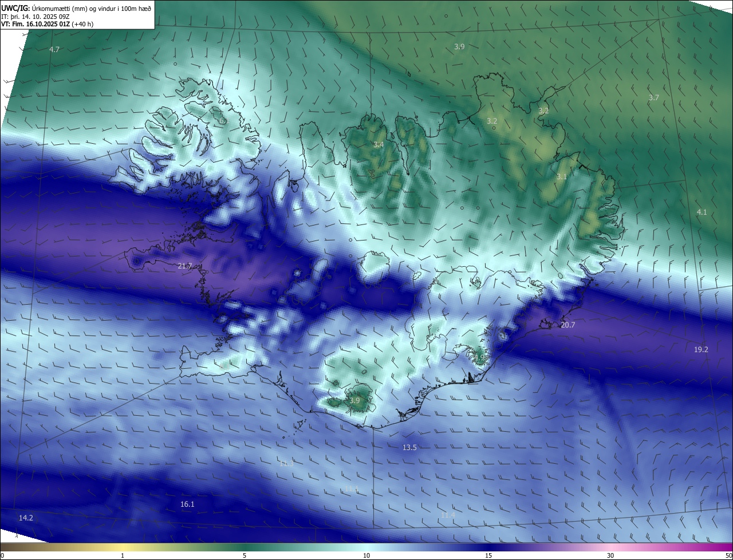Viewport: 733px width, 560px height.
Task: Click the 13.5 value south of Iceland
Action: point(409,448)
